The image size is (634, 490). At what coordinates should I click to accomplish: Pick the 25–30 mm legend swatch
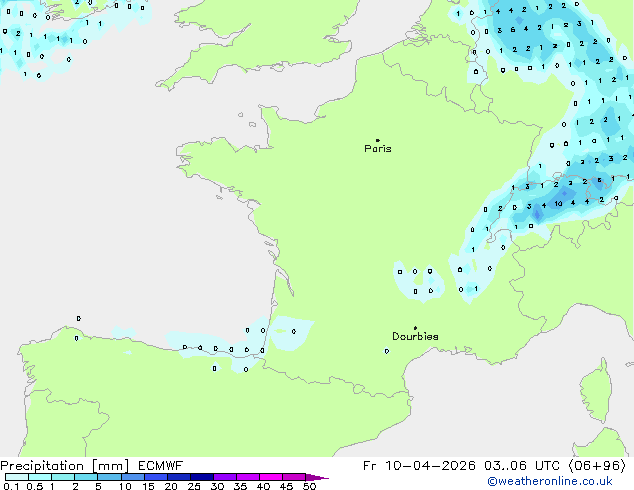(202, 477)
